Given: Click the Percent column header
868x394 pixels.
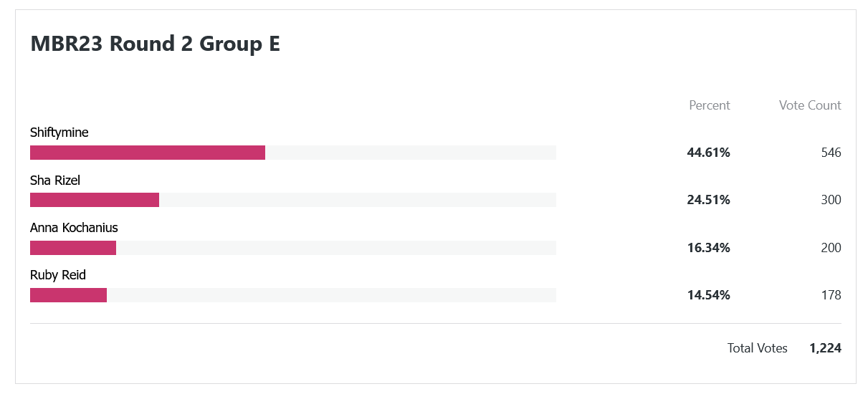Looking at the screenshot, I should [710, 105].
